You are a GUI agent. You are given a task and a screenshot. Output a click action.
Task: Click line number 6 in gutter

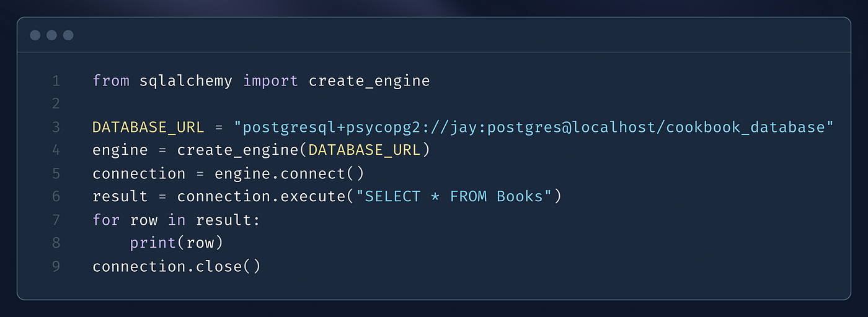[56, 197]
